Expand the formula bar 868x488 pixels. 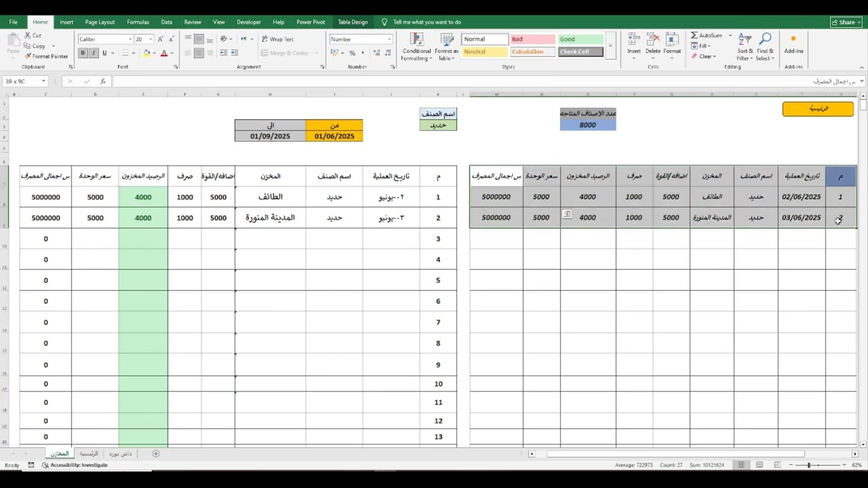pyautogui.click(x=862, y=81)
